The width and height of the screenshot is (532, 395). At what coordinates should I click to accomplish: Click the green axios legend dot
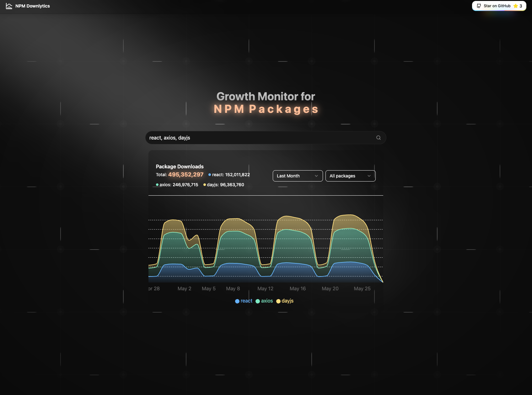click(x=258, y=301)
